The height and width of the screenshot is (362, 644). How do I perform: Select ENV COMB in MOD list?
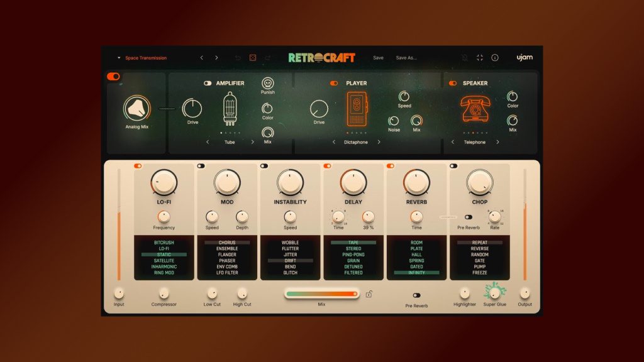point(227,266)
